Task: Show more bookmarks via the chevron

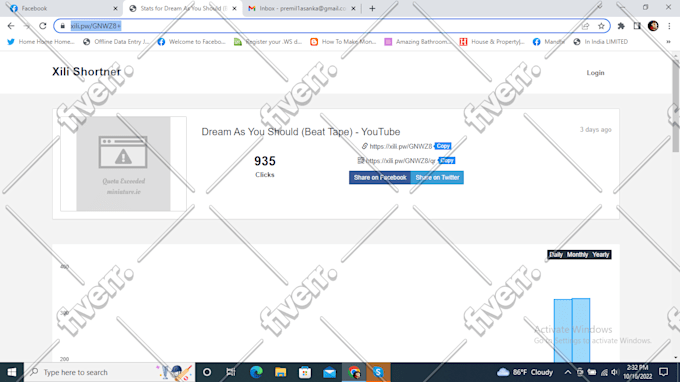Action: click(x=668, y=42)
